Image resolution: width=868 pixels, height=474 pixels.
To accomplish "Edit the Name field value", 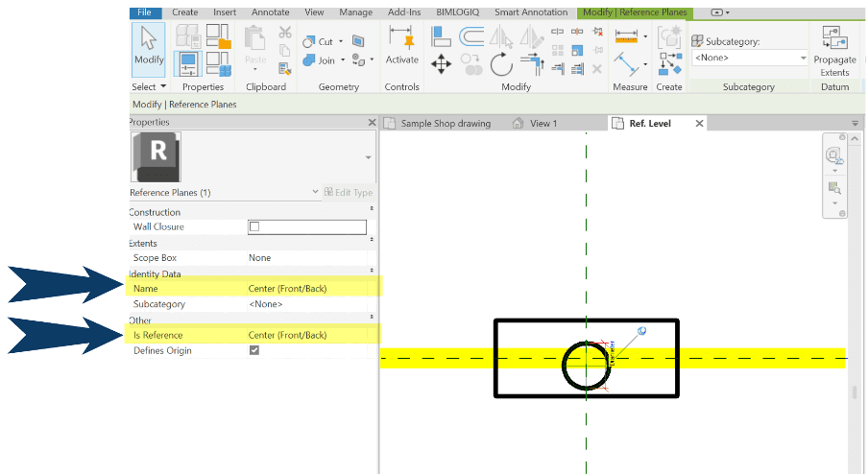I will coord(307,288).
